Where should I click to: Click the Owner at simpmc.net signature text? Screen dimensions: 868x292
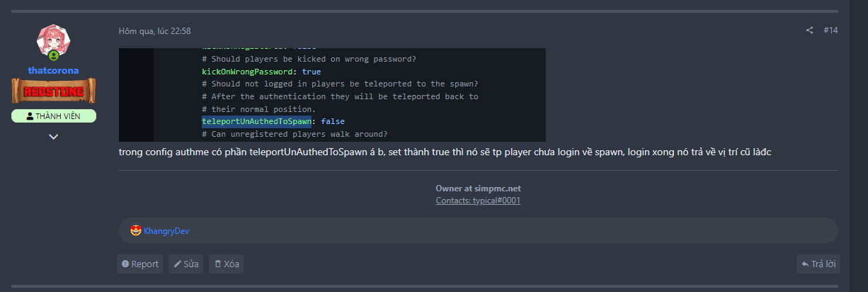tap(478, 189)
